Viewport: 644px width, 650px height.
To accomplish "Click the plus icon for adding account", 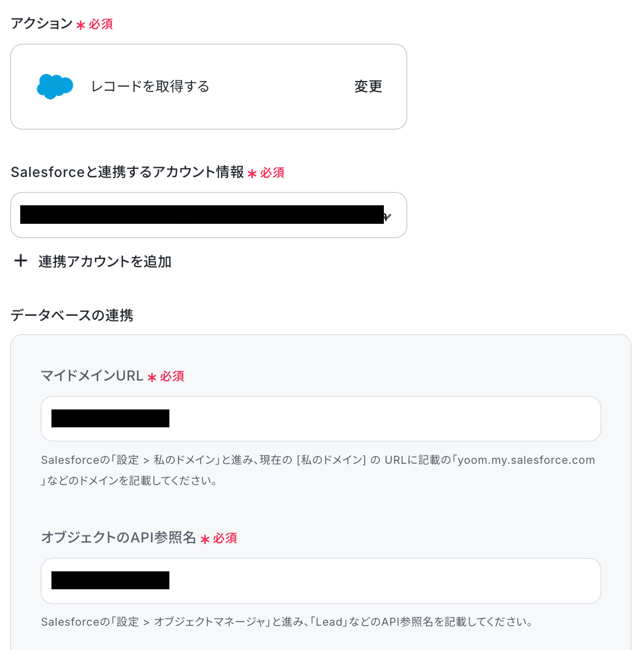I will (21, 261).
